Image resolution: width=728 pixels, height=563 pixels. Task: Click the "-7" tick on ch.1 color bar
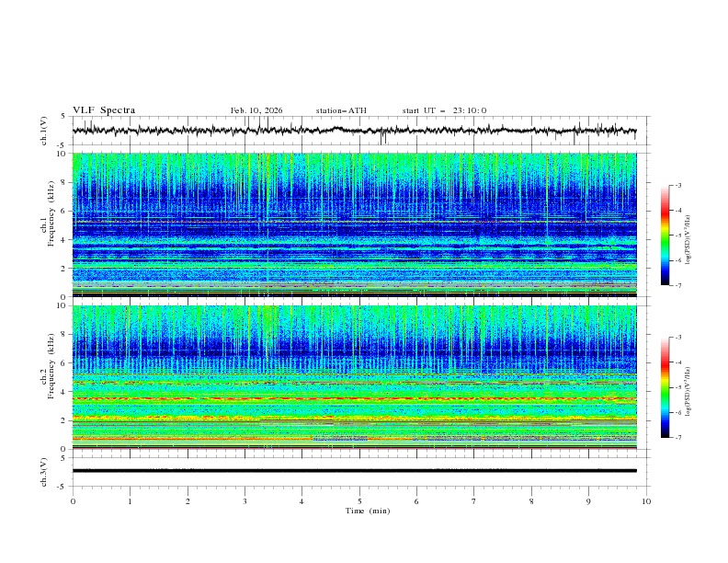(x=678, y=285)
